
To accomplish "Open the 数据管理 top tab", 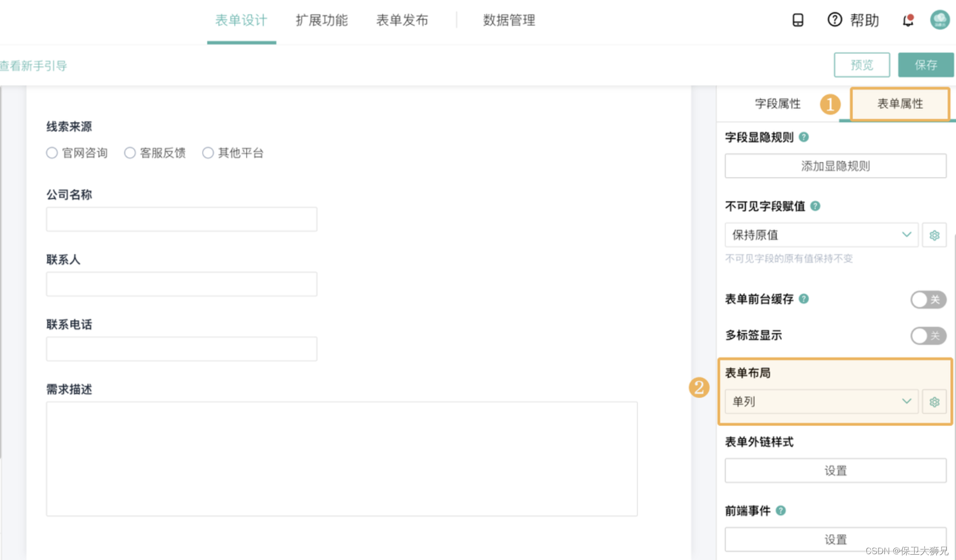I will tap(509, 20).
